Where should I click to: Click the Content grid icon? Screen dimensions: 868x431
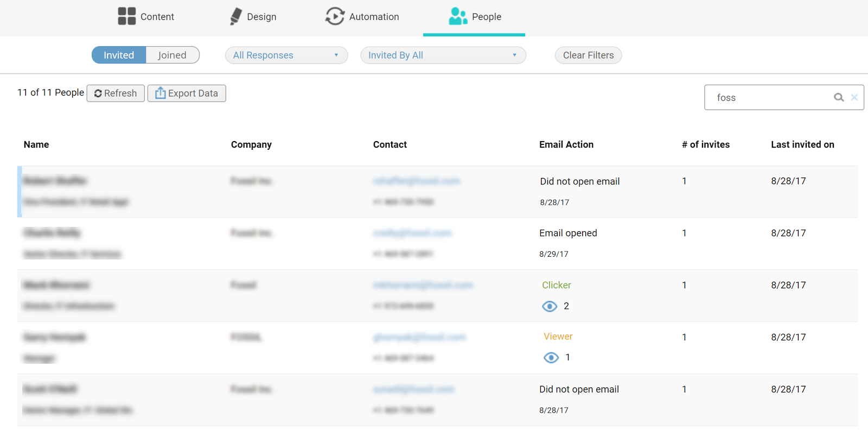(x=126, y=16)
